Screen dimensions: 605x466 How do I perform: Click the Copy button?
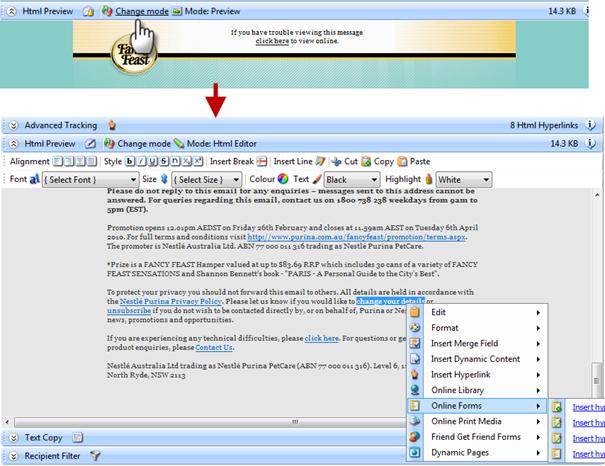(x=378, y=161)
